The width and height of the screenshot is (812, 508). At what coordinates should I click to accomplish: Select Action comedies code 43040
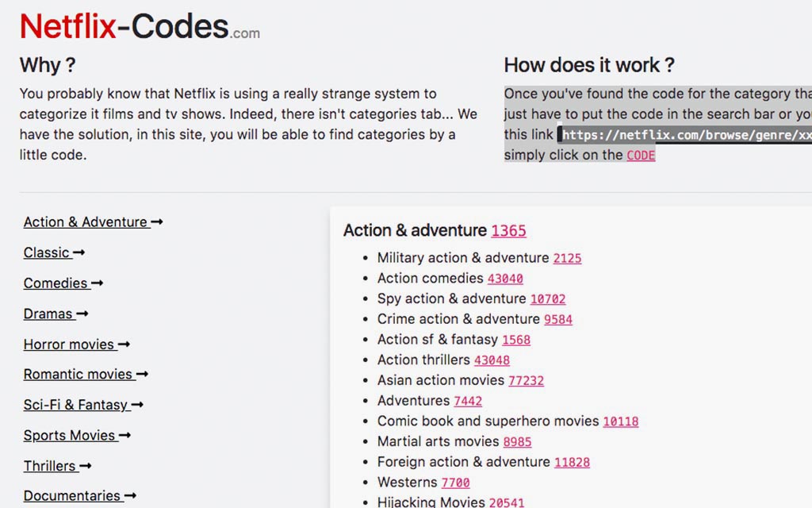coord(505,279)
